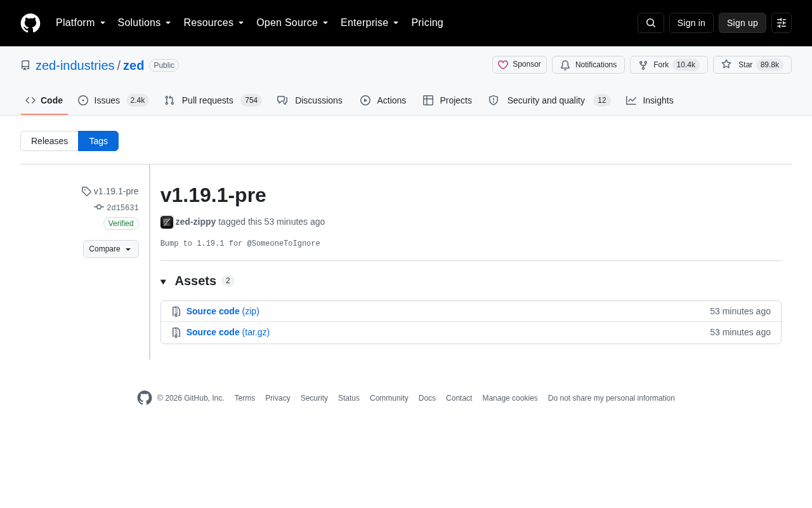Open appearance settings icon in header
This screenshot has height=508, width=812.
[782, 23]
